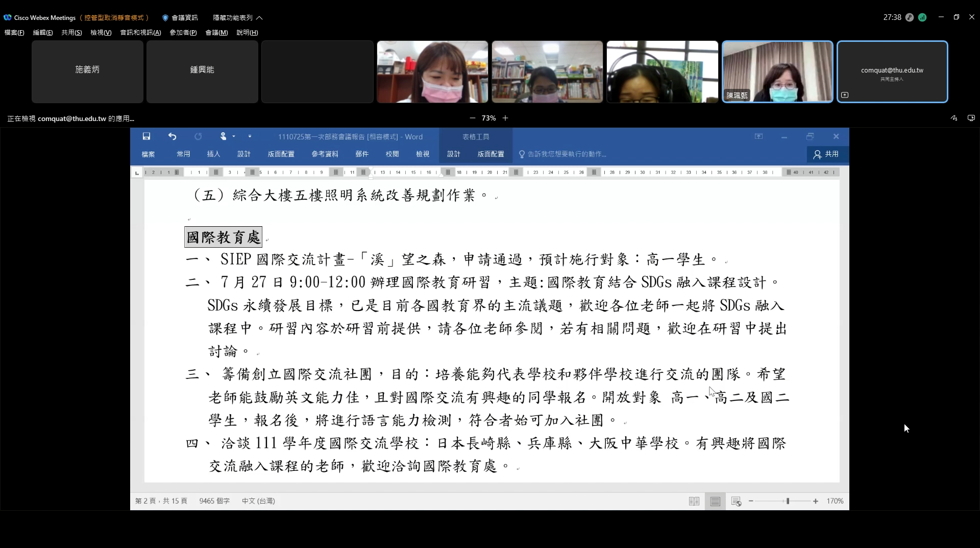Switch to the 校閱 ribbon tab
The image size is (980, 548).
click(x=392, y=154)
